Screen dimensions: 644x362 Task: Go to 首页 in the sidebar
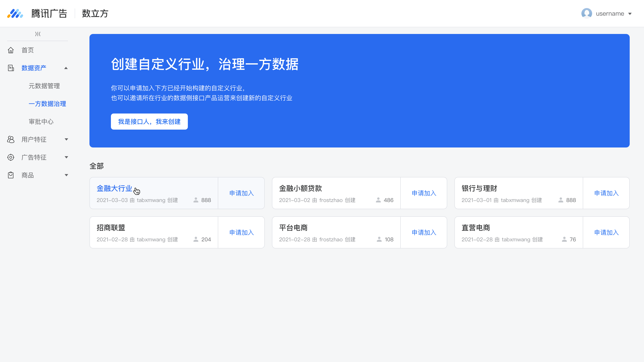(x=28, y=50)
